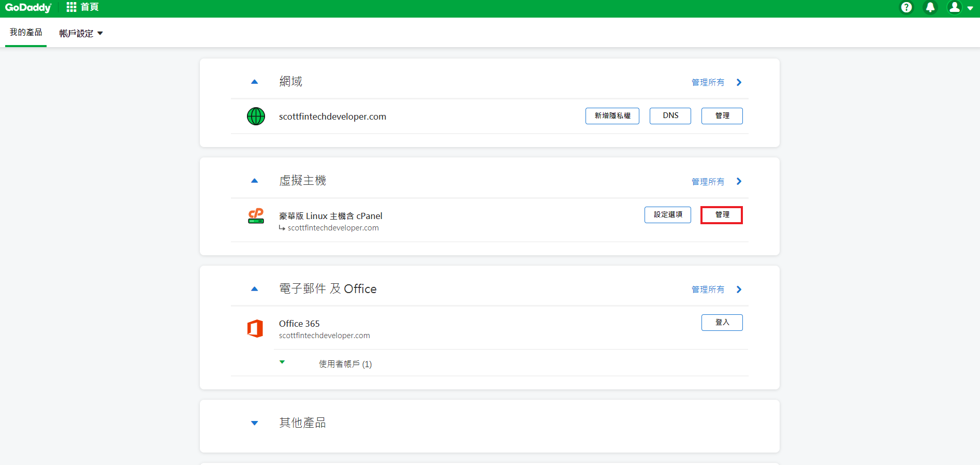This screenshot has width=980, height=465.
Task: Open the apps grid icon beside 首頁
Action: (71, 7)
